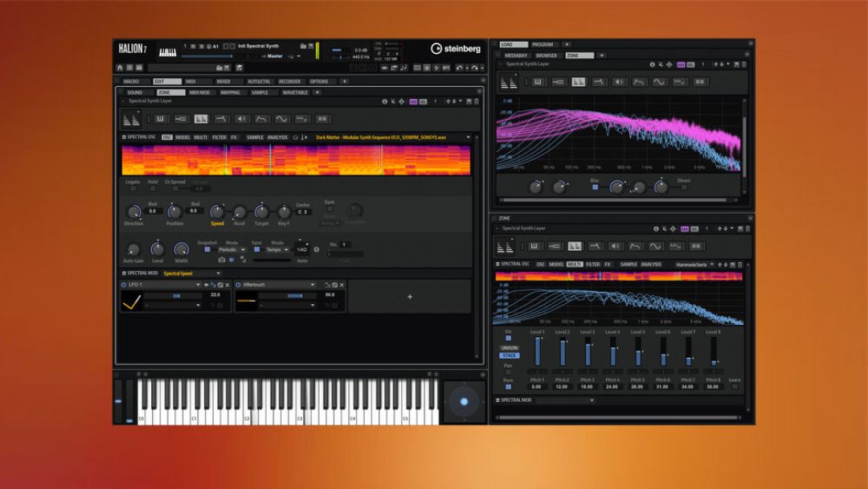Click the undo arrow in the toolbar
This screenshot has width=868, height=489.
pyautogui.click(x=459, y=68)
